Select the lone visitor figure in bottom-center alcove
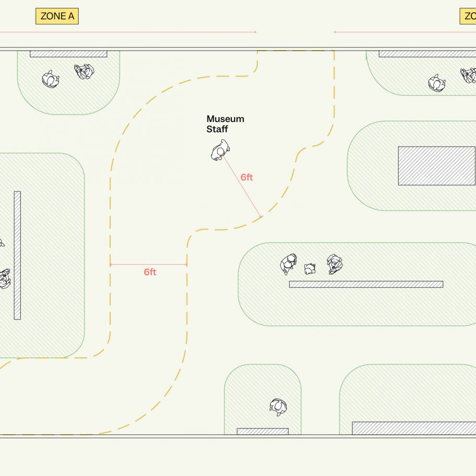The height and width of the screenshot is (476, 476). click(278, 407)
